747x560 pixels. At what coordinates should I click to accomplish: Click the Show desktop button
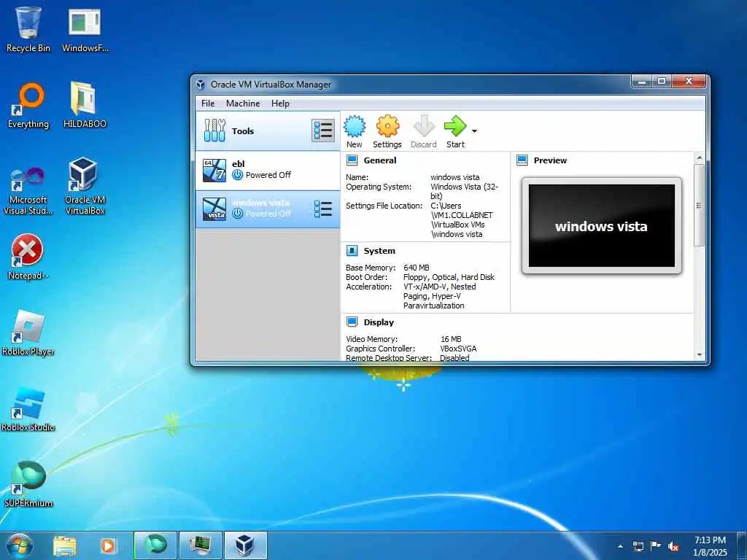tap(741, 545)
